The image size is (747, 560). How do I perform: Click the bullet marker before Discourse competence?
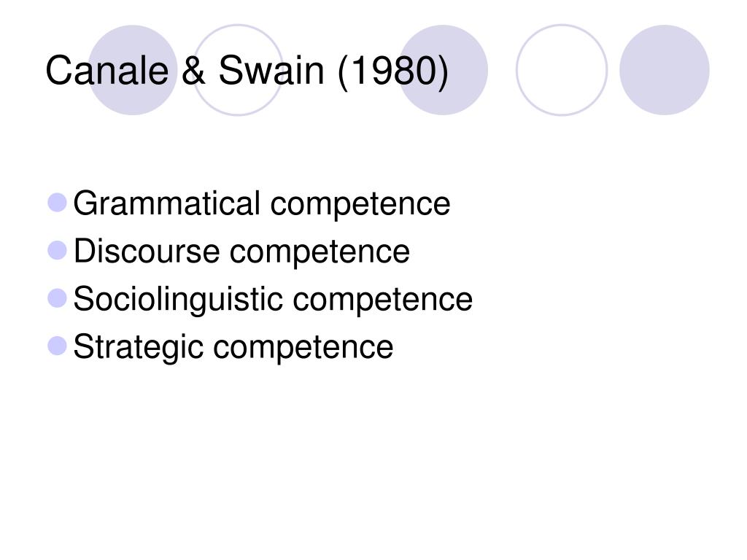[x=57, y=251]
